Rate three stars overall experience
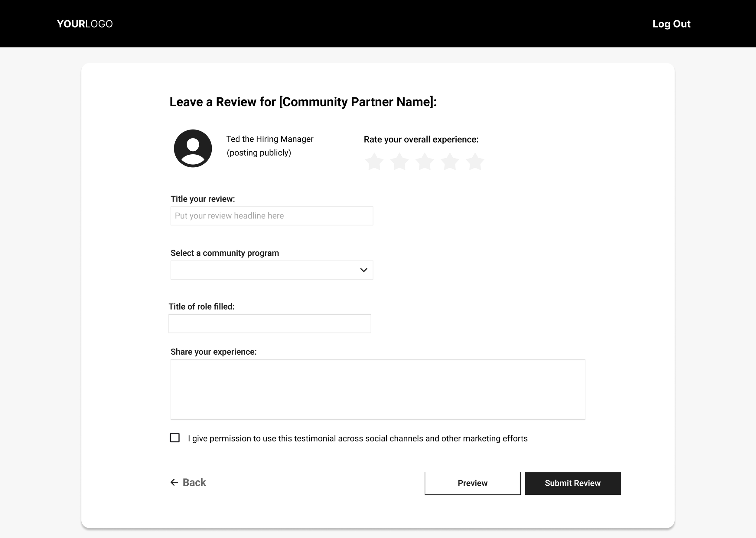Viewport: 756px width, 538px height. tap(424, 162)
